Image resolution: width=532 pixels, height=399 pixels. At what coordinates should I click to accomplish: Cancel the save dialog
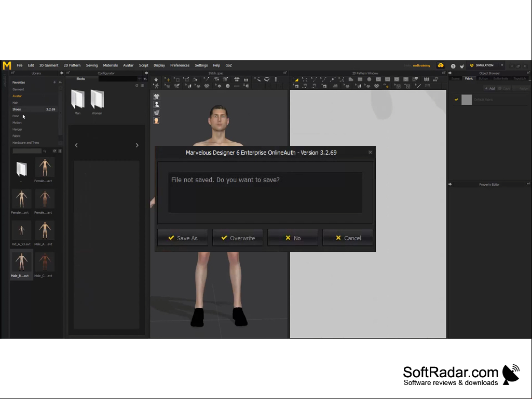tap(348, 238)
